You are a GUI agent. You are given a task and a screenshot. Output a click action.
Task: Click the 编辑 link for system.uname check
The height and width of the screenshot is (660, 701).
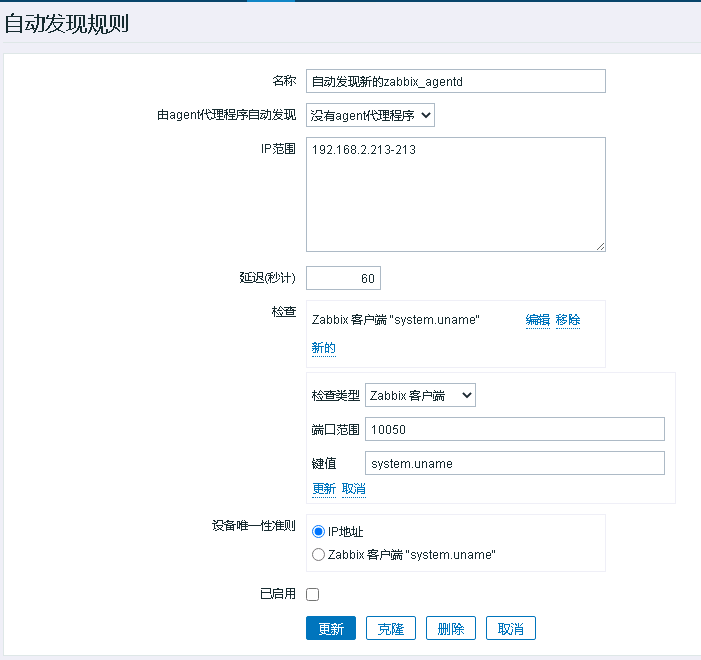point(538,320)
